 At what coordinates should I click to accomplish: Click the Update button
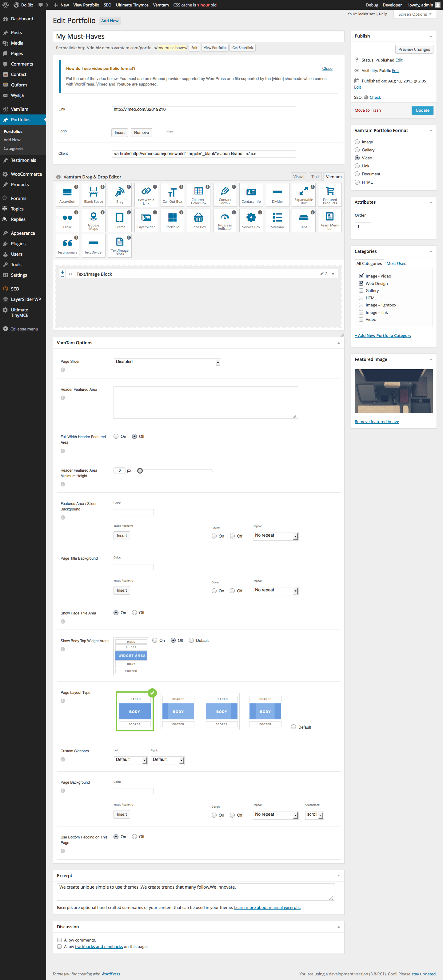(422, 110)
